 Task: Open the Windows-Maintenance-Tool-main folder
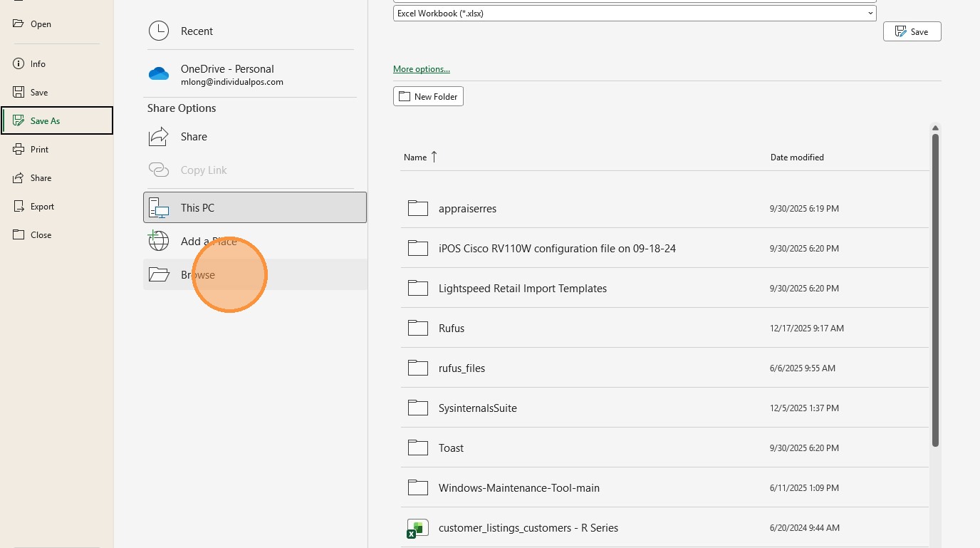point(664,487)
